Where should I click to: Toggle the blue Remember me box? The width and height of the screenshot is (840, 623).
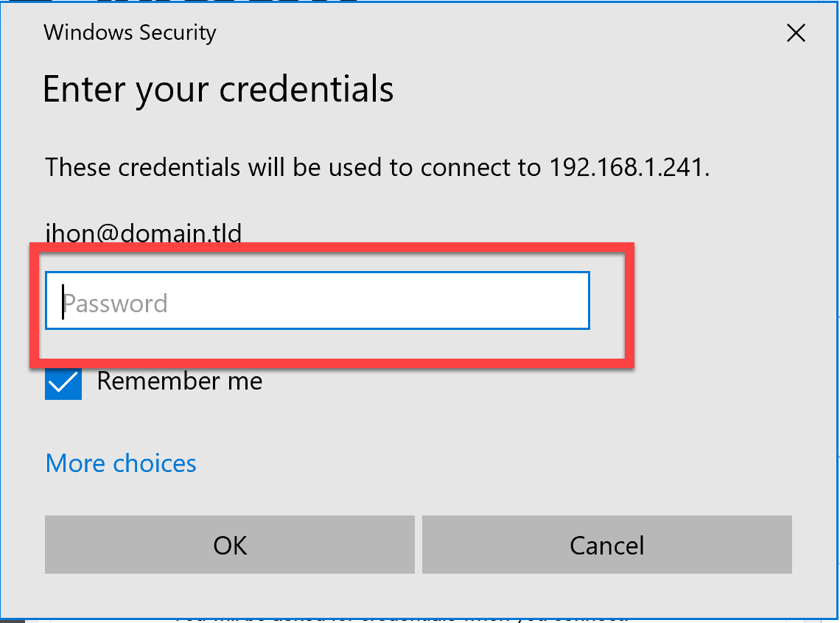pyautogui.click(x=63, y=382)
